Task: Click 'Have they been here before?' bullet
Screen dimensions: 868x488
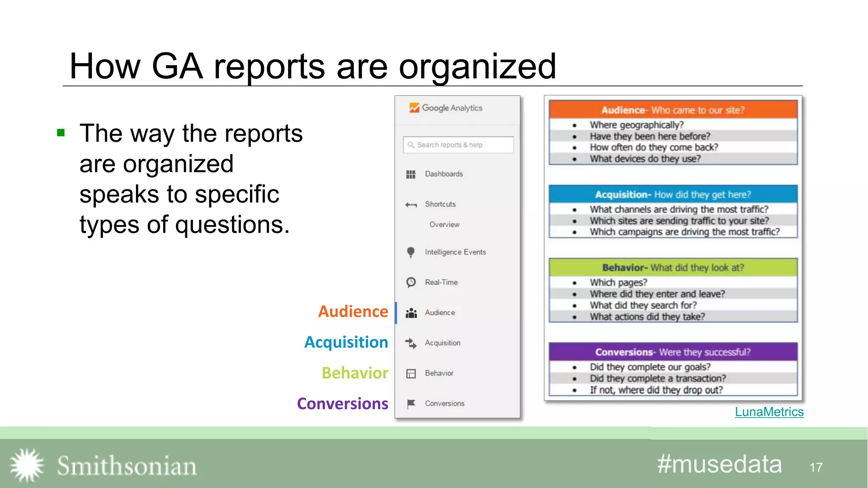Action: click(x=650, y=136)
